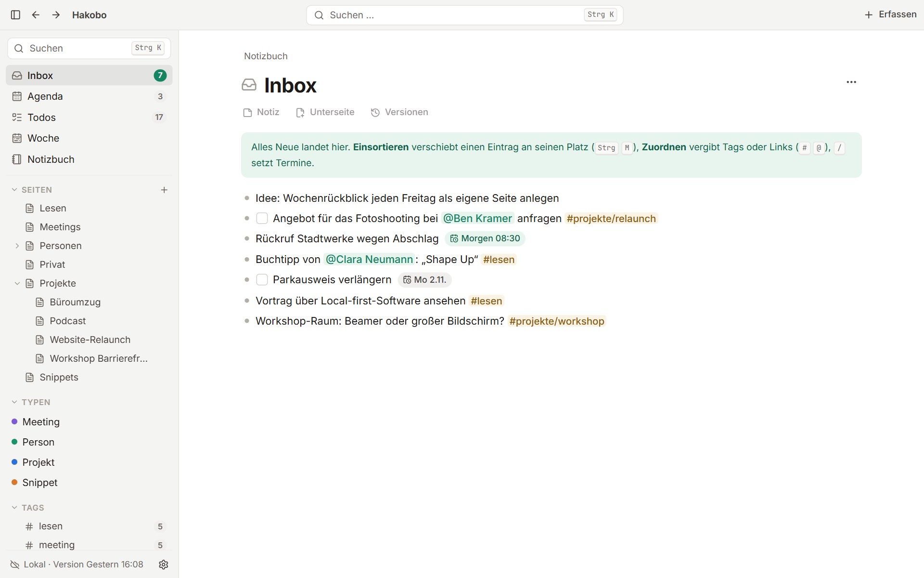Image resolution: width=924 pixels, height=578 pixels.
Task: Open the Website-Relaunch page
Action: (89, 340)
